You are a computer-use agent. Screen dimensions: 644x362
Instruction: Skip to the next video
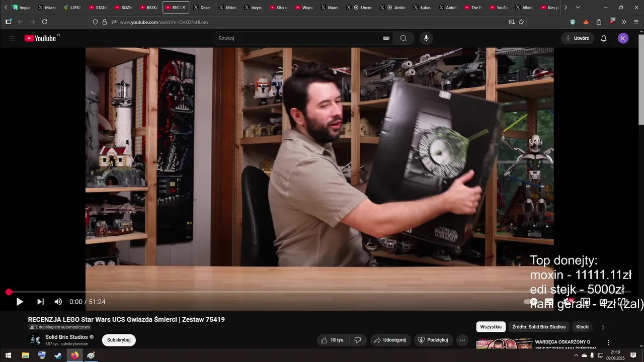click(x=40, y=302)
